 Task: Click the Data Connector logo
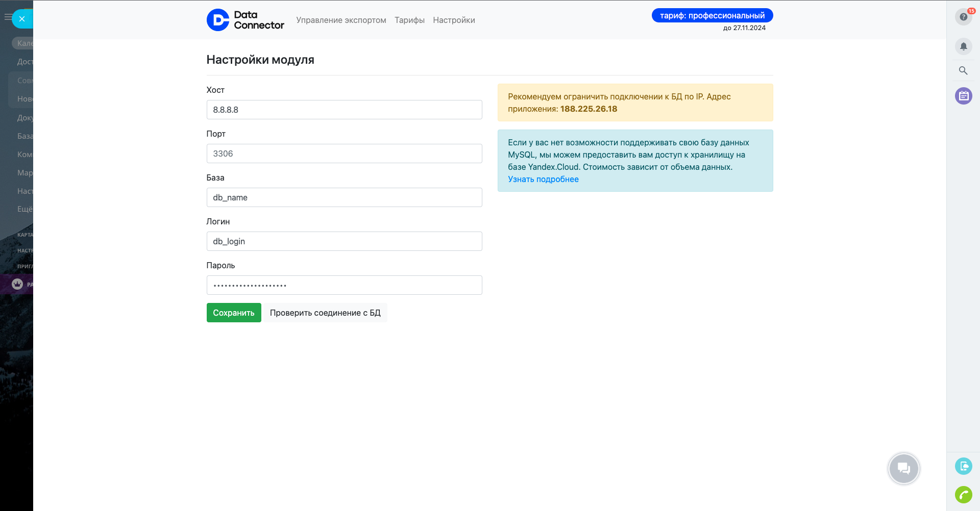coord(245,20)
